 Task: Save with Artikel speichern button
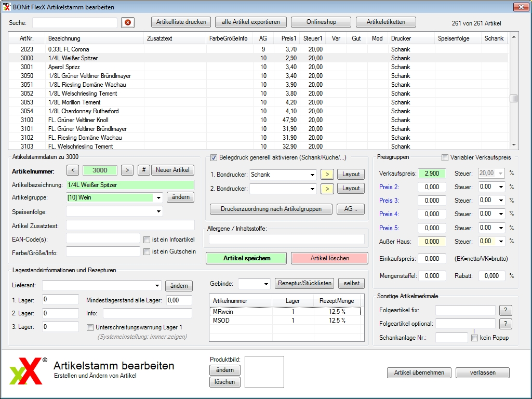tap(246, 258)
